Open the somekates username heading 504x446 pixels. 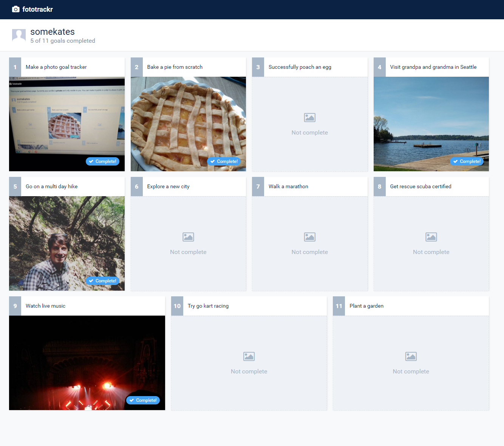(x=53, y=32)
